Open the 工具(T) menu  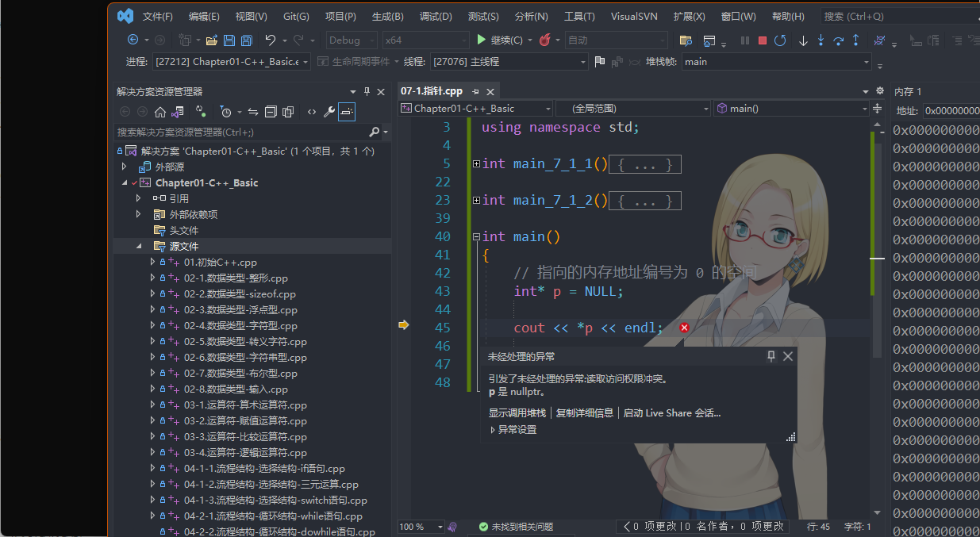tap(579, 16)
